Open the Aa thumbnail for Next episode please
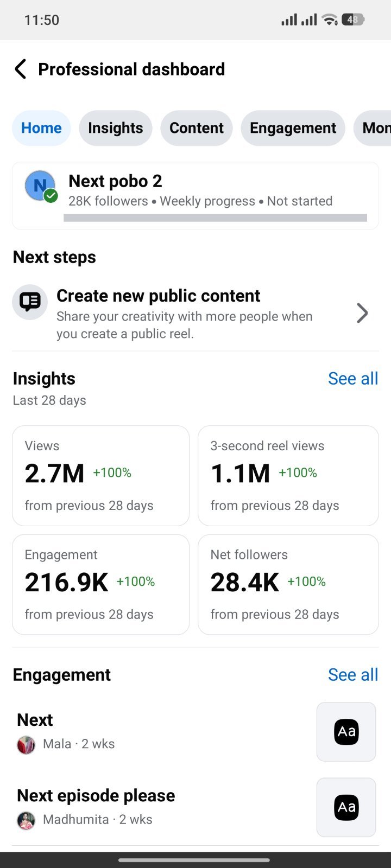The image size is (391, 868). pyautogui.click(x=346, y=807)
